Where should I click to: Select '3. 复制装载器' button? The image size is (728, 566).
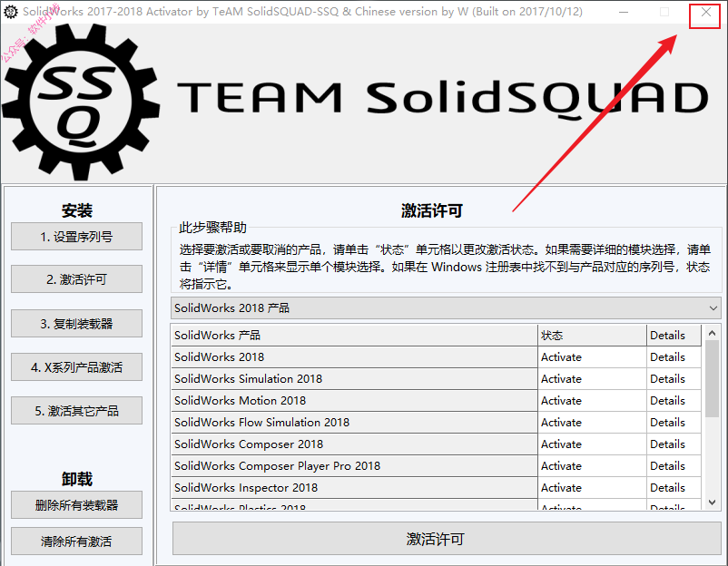pos(76,323)
